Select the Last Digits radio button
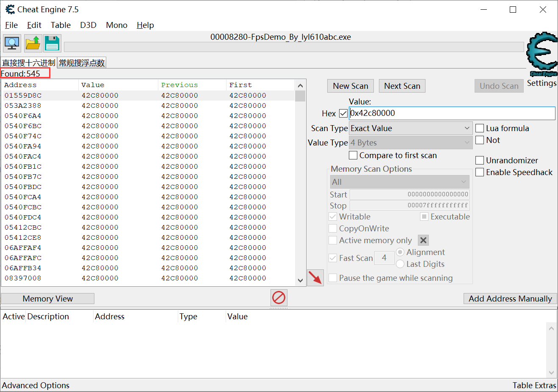558x392 pixels. [400, 264]
